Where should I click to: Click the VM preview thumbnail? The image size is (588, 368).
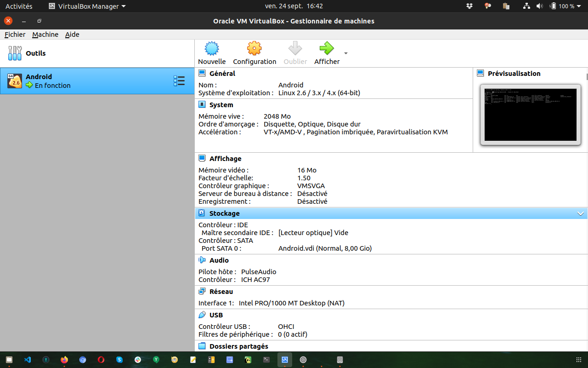531,115
